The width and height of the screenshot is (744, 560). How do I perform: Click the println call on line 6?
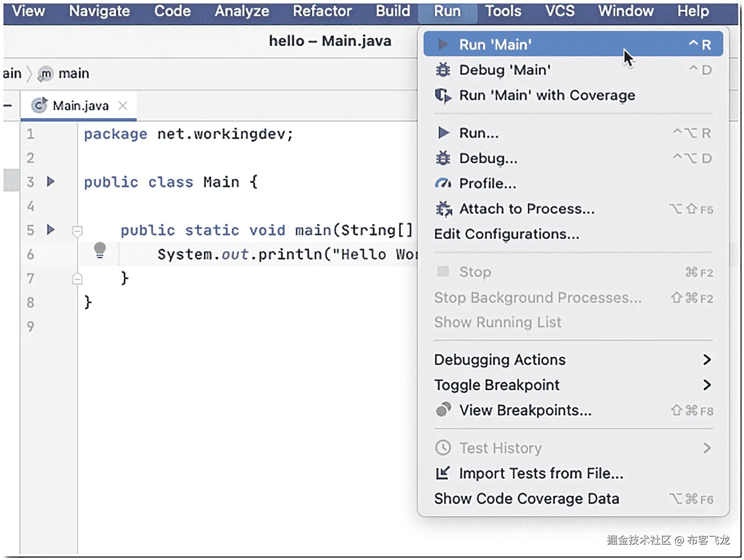[x=290, y=254]
